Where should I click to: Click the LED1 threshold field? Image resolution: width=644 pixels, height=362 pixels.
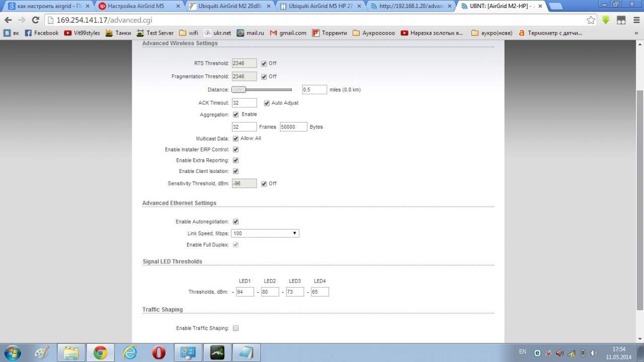click(245, 292)
